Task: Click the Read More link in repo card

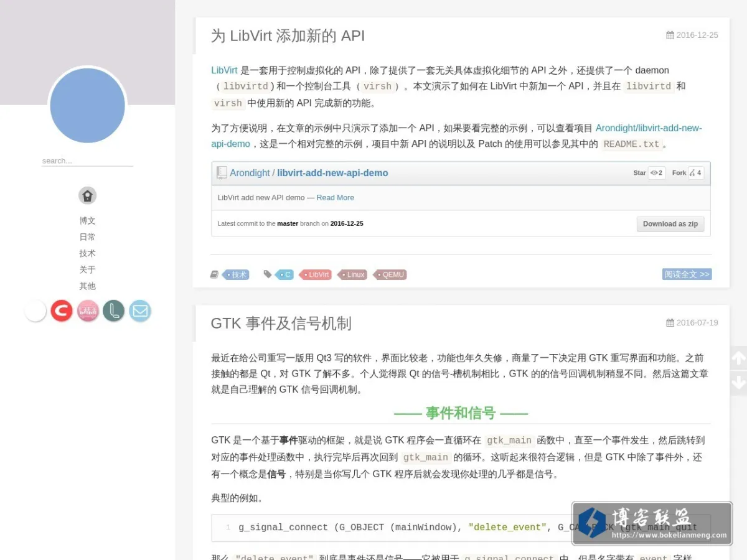Action: (335, 197)
